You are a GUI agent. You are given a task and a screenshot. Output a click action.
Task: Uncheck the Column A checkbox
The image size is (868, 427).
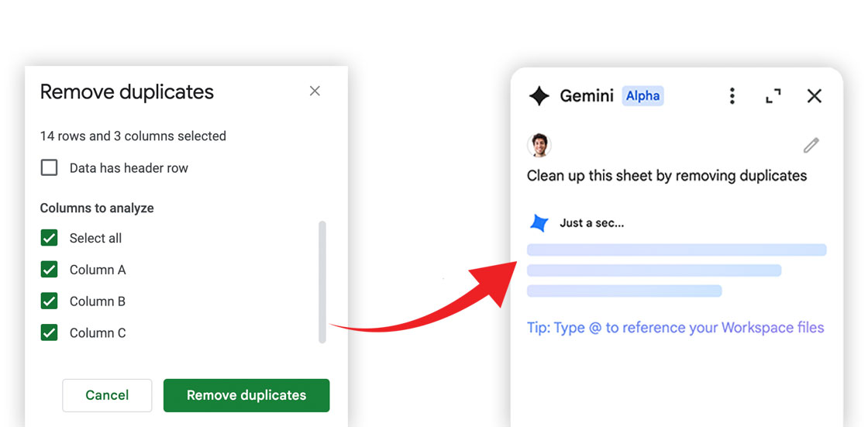pos(50,270)
